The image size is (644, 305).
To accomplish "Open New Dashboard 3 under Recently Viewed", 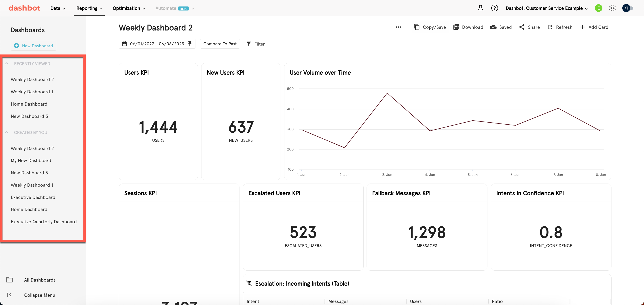I will (x=29, y=116).
